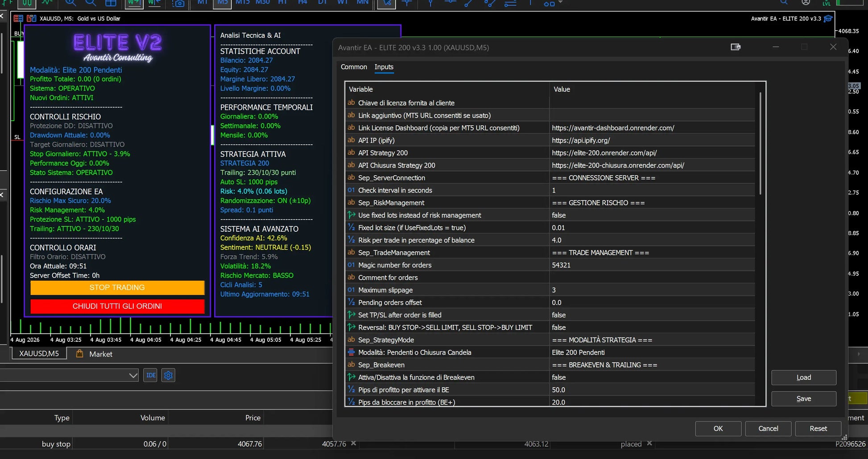Image resolution: width=868 pixels, height=459 pixels.
Task: Open the combo box dropdown beside IDE
Action: point(133,375)
